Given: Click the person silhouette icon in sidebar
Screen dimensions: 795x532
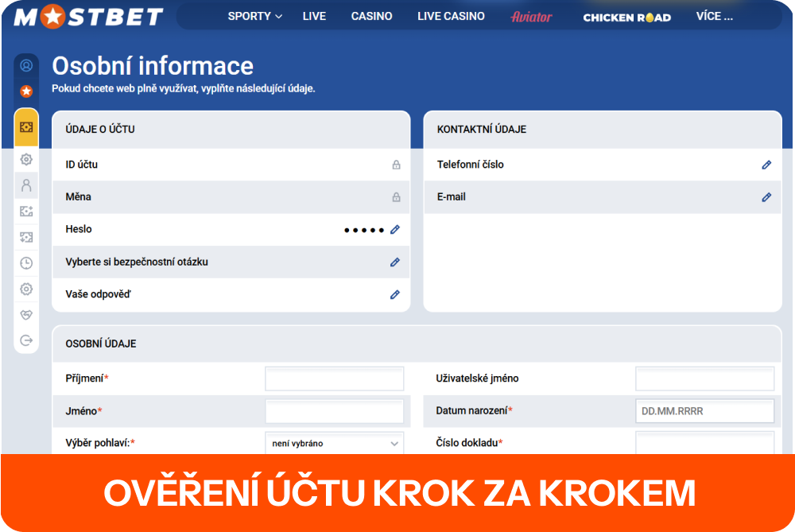Looking at the screenshot, I should (x=26, y=185).
